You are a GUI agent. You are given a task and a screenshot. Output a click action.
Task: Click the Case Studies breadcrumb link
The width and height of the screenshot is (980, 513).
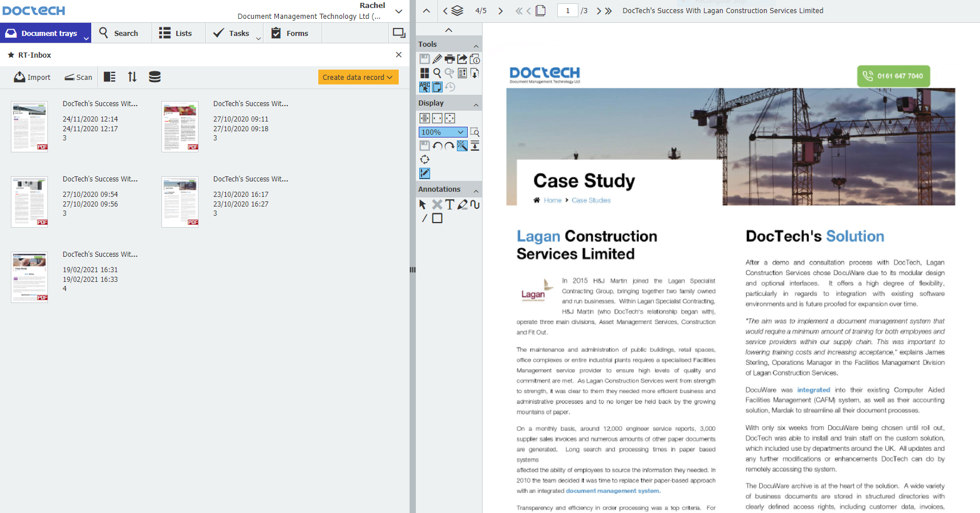click(591, 200)
